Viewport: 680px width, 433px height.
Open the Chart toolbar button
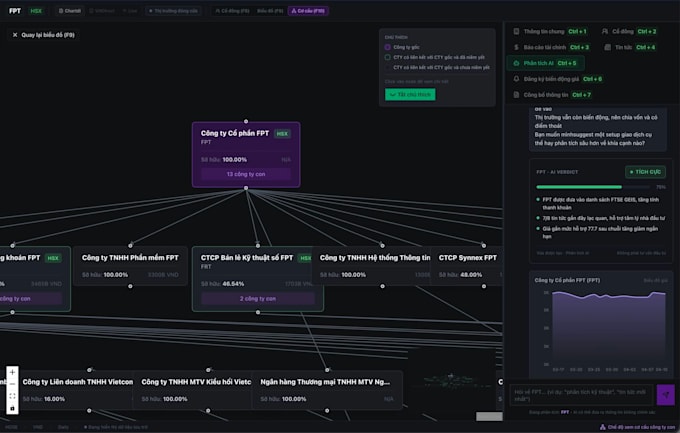coord(69,10)
